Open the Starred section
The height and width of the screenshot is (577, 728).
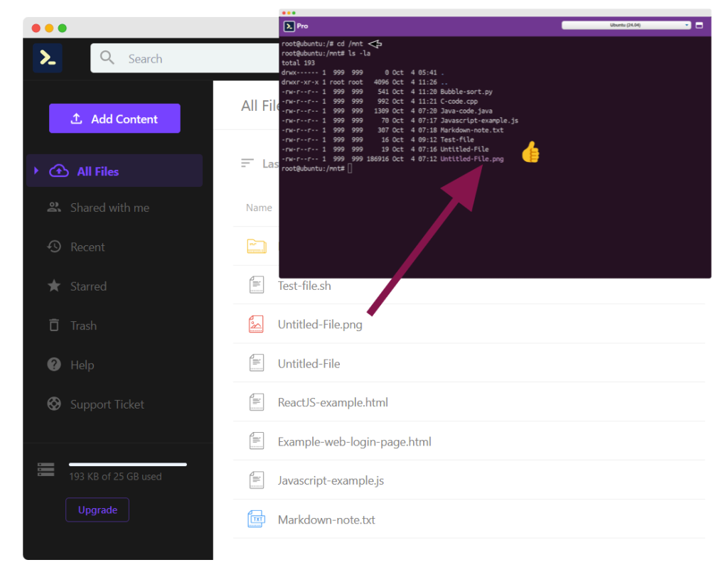(88, 286)
